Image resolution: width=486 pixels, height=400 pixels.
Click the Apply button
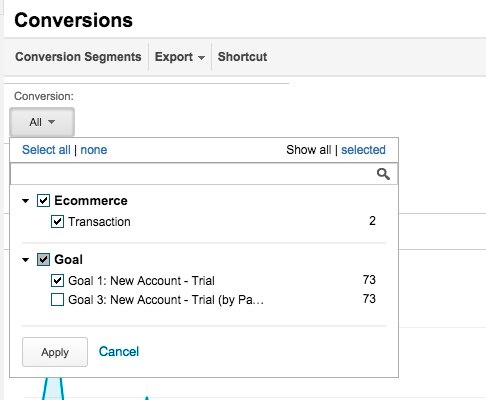55,352
